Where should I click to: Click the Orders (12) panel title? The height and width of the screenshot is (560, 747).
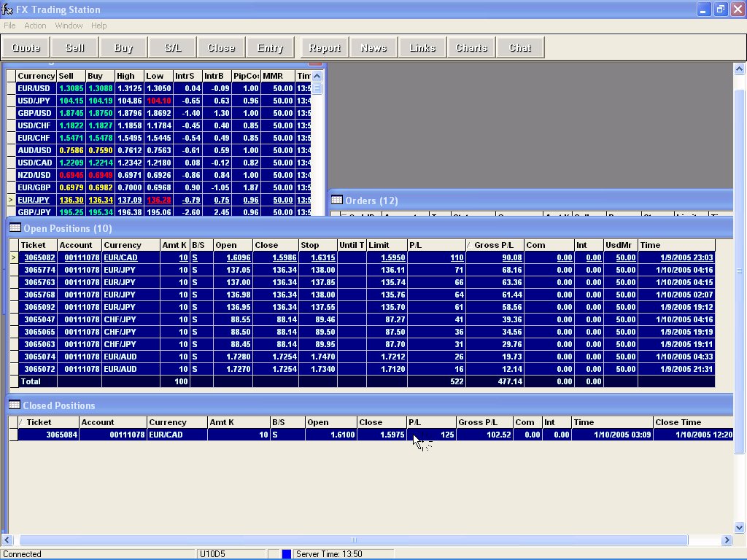coord(371,201)
